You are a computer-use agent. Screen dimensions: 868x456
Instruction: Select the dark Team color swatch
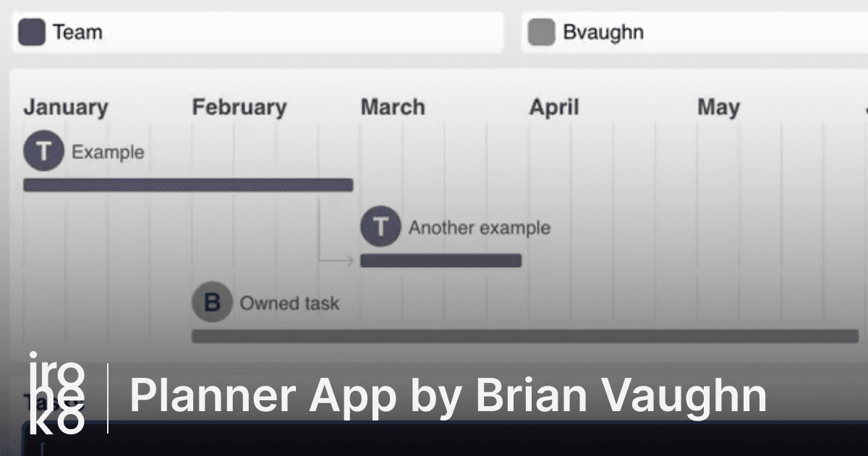click(x=31, y=33)
